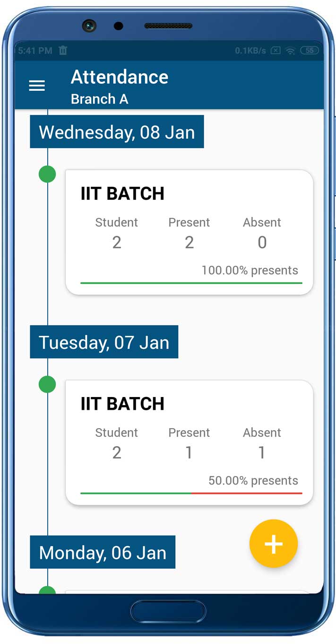The width and height of the screenshot is (336, 644).
Task: Select the Wednesday, 08 Jan date header
Action: tap(117, 132)
